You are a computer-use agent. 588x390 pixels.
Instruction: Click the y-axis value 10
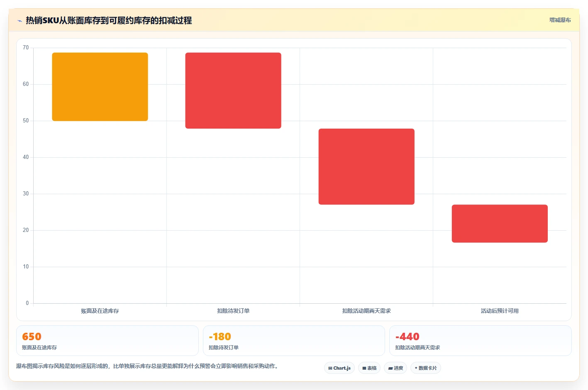[x=26, y=267]
